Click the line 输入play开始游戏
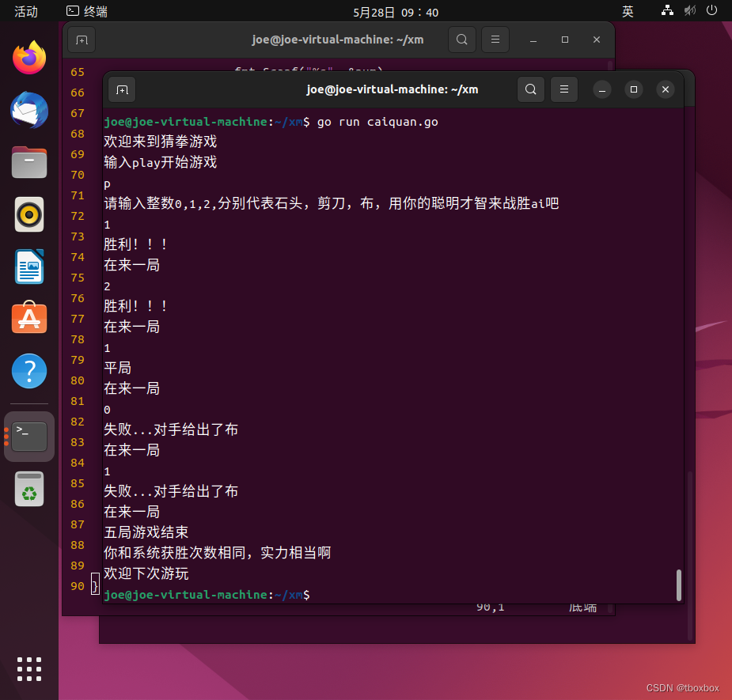Image resolution: width=732 pixels, height=700 pixels. pos(160,162)
